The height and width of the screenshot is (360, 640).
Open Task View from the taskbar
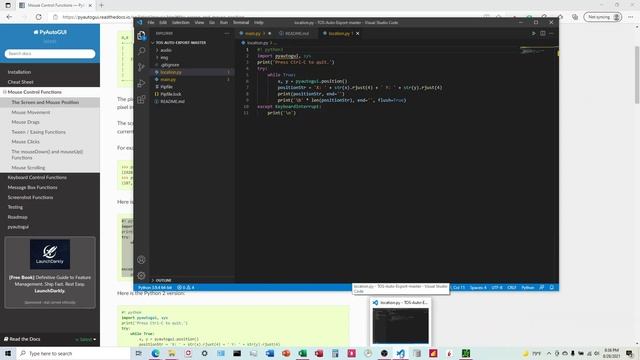click(138, 353)
